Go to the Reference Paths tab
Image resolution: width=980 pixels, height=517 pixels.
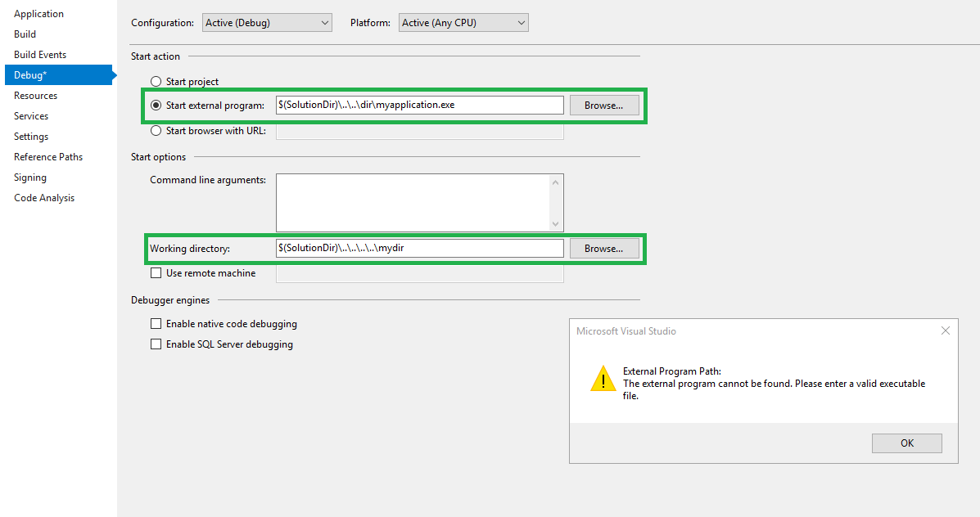(x=48, y=157)
